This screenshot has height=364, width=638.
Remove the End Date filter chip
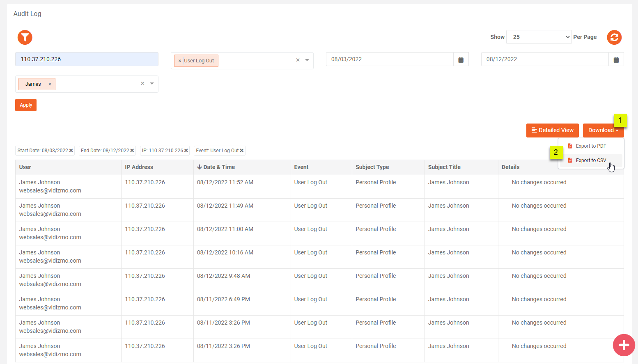(x=132, y=151)
